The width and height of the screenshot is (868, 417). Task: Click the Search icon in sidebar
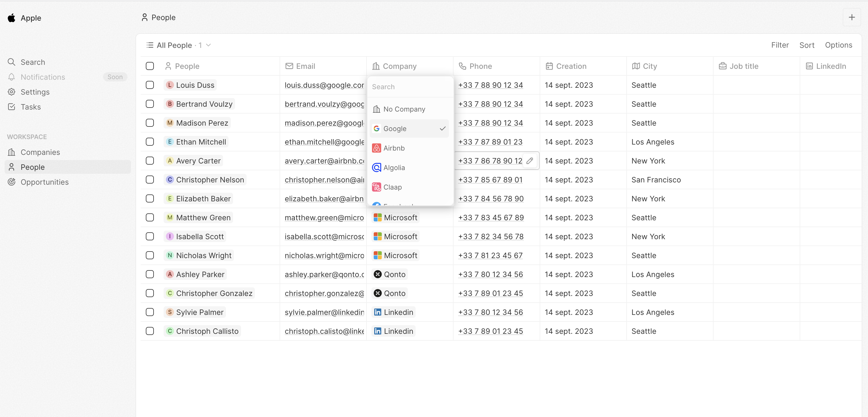32,62
